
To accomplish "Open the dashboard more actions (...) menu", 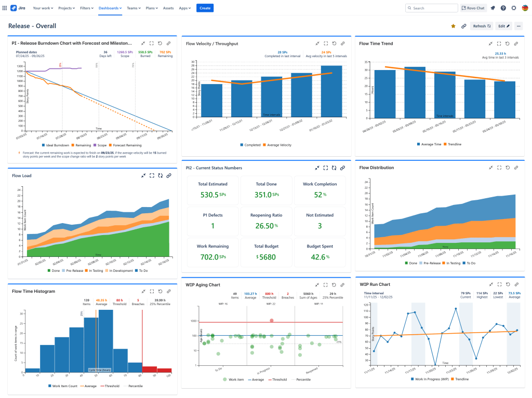I will [x=518, y=26].
